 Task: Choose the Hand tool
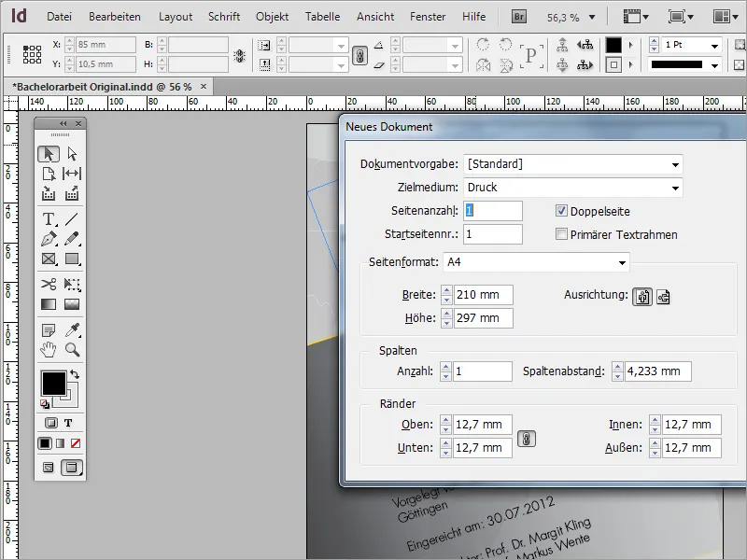[x=49, y=350]
